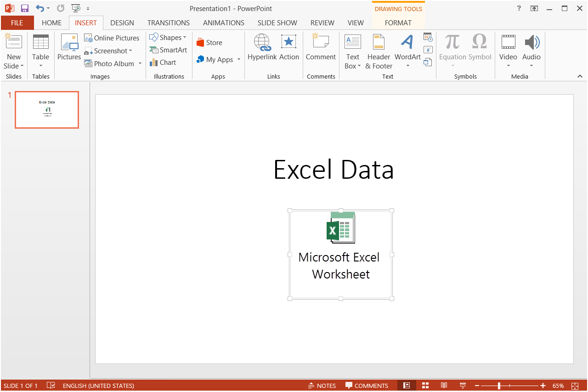The height and width of the screenshot is (392, 588).
Task: Save the presentation via quick access
Action: pyautogui.click(x=25, y=8)
